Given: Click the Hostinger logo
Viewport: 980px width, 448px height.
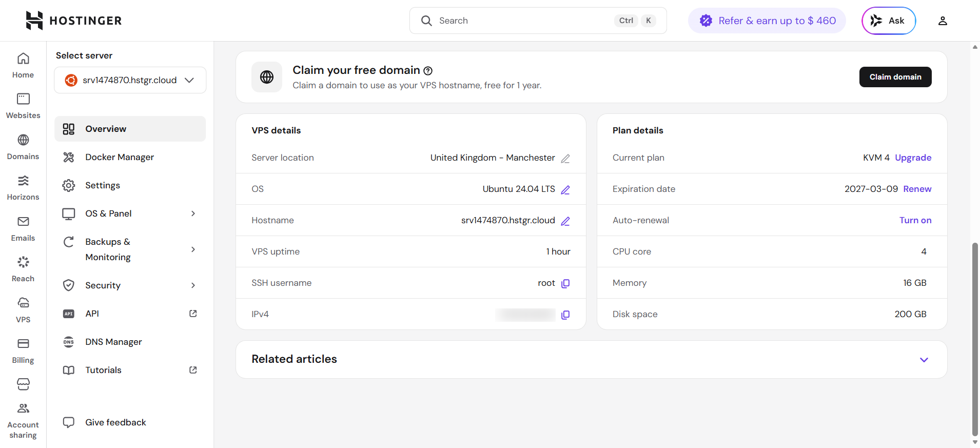Looking at the screenshot, I should pyautogui.click(x=73, y=21).
